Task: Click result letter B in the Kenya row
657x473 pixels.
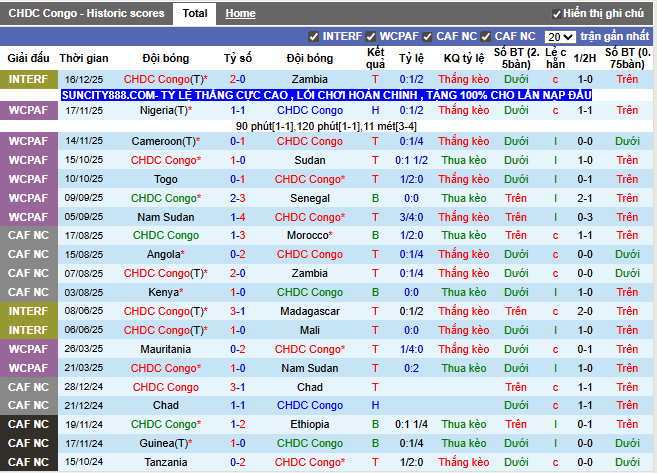Action: click(x=375, y=292)
